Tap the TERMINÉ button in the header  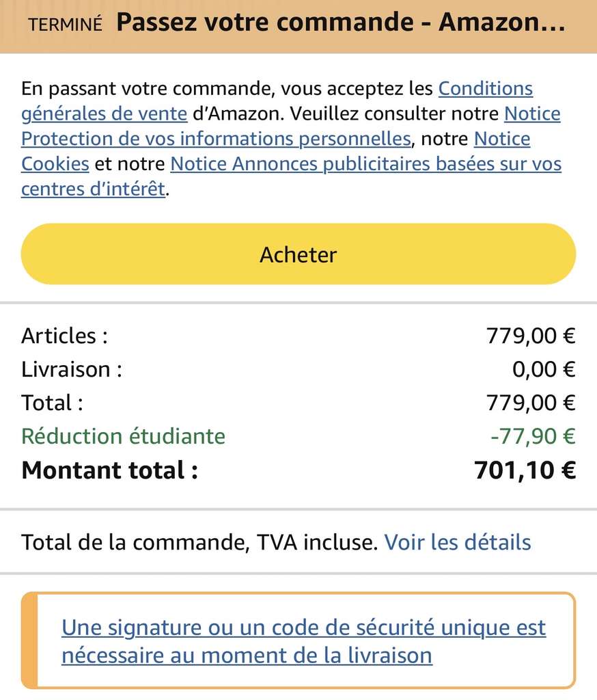click(65, 25)
